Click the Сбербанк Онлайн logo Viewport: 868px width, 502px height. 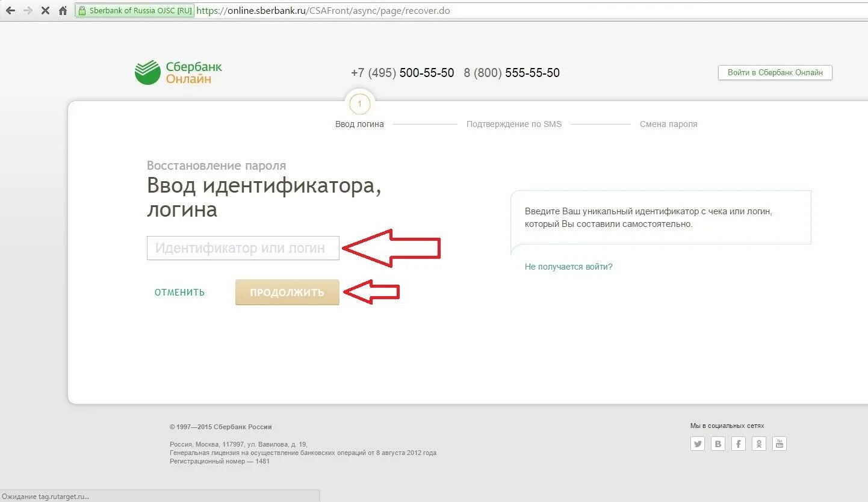coord(178,73)
